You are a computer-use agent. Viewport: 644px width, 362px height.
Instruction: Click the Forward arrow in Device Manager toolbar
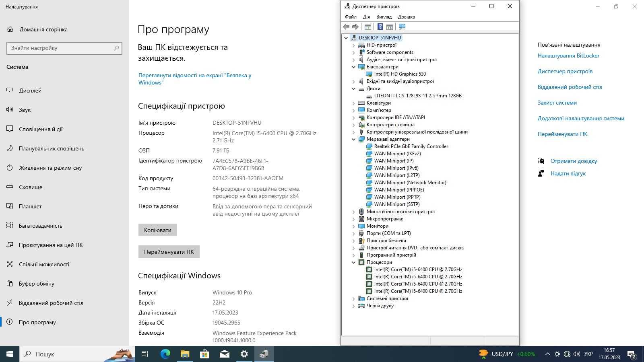pos(355,27)
